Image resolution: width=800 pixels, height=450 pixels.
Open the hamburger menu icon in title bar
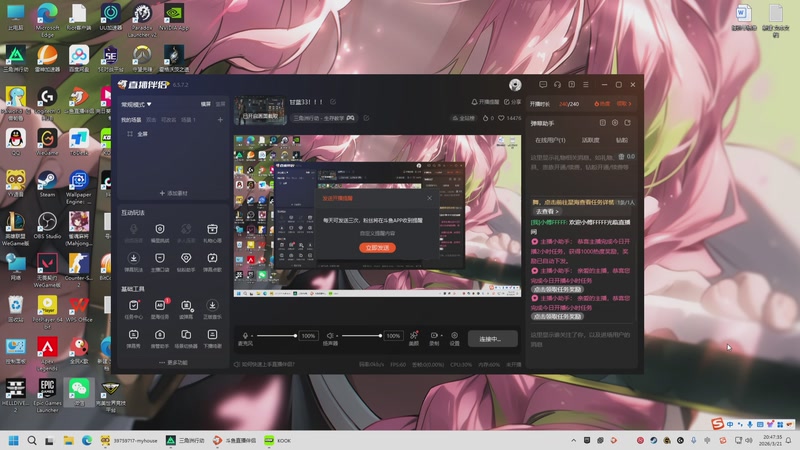(586, 85)
